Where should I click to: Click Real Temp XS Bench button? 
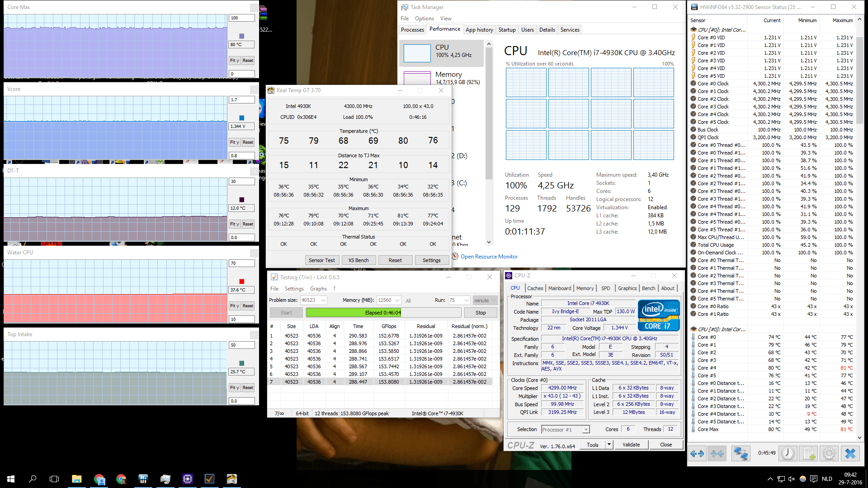[359, 260]
